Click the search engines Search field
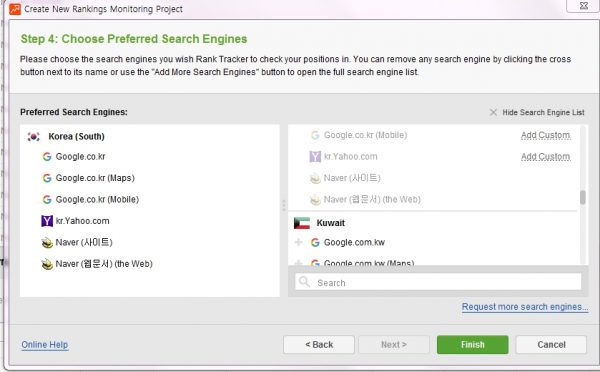600x372 pixels. pos(438,282)
